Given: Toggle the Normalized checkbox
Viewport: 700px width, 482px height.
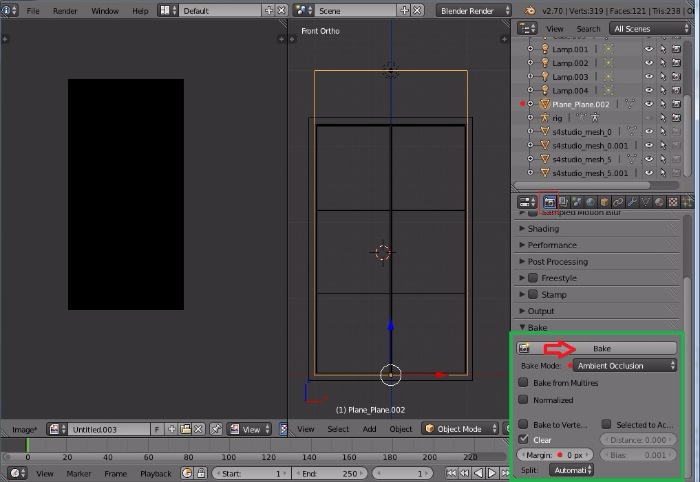Looking at the screenshot, I should tap(524, 400).
